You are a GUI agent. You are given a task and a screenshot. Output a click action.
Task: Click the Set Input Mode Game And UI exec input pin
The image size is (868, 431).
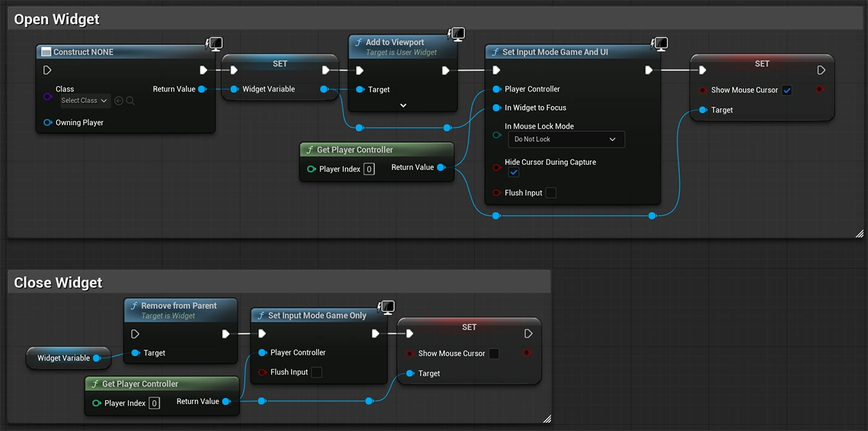point(496,70)
